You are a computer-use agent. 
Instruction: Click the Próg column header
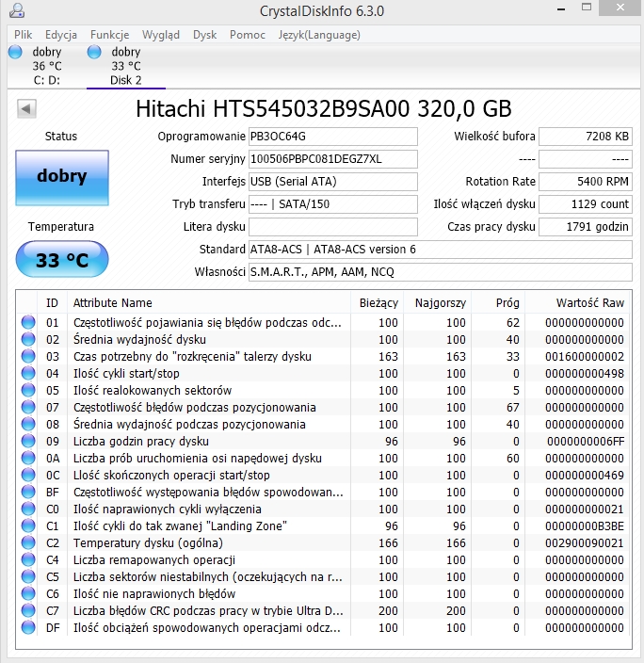[x=499, y=302]
